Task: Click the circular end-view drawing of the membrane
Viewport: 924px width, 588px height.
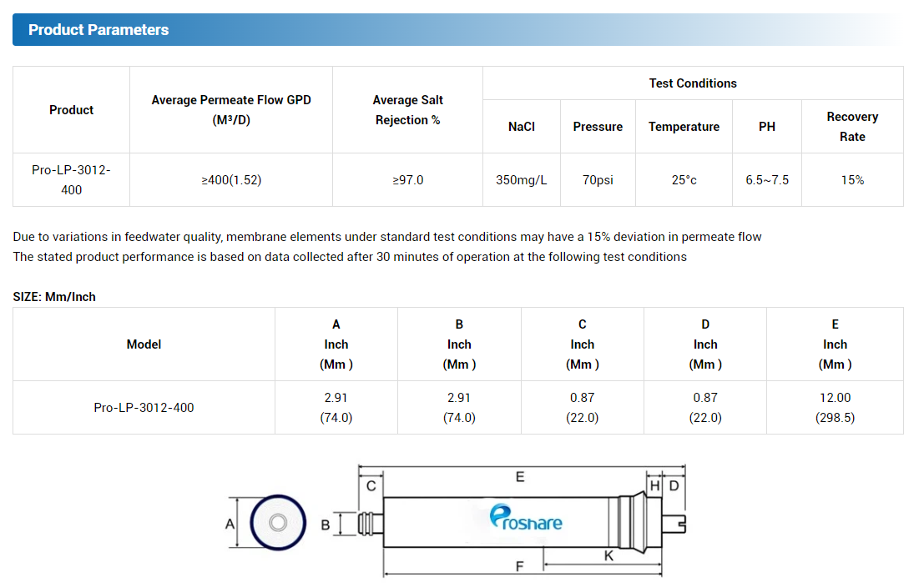Action: pos(278,523)
